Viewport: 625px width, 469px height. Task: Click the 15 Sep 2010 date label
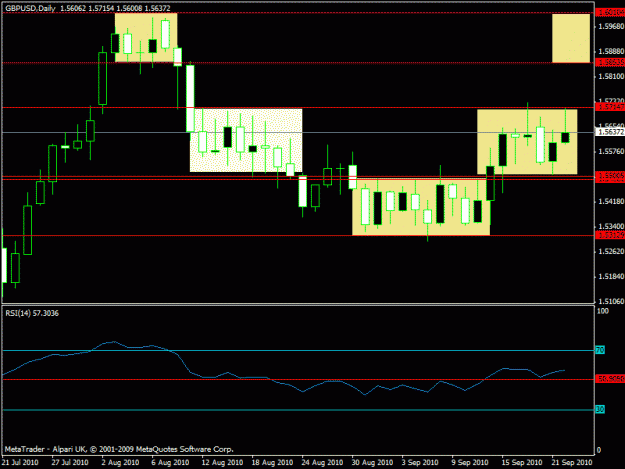(x=522, y=462)
